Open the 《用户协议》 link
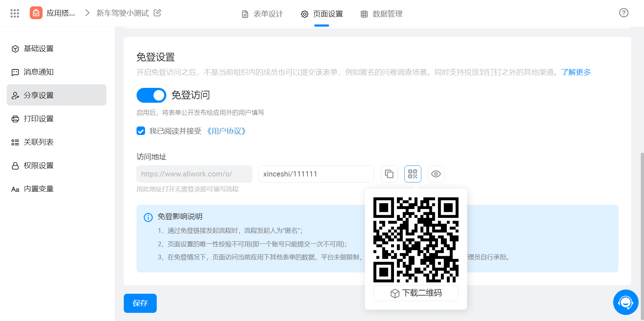Image resolution: width=644 pixels, height=321 pixels. pyautogui.click(x=226, y=131)
